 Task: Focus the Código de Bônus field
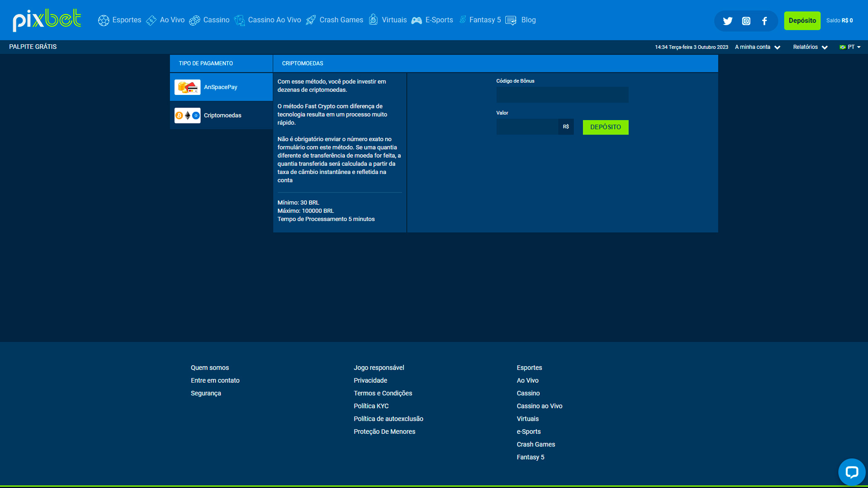click(562, 94)
